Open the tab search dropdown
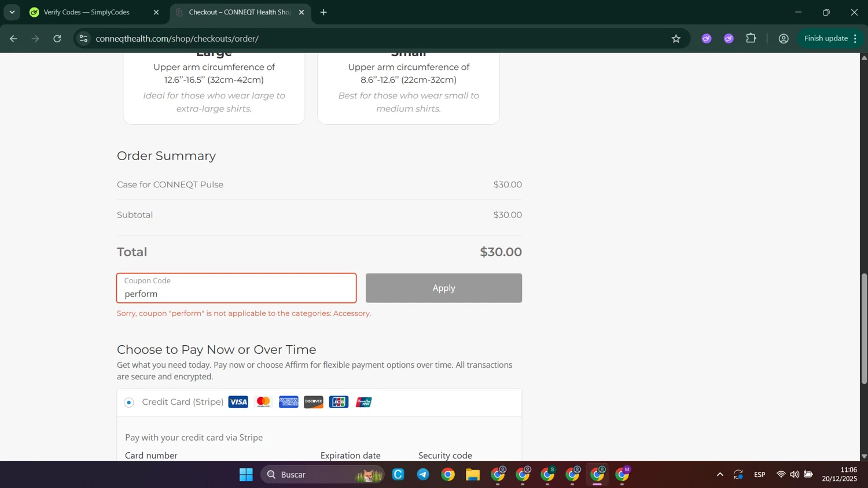868x488 pixels. coord(12,12)
